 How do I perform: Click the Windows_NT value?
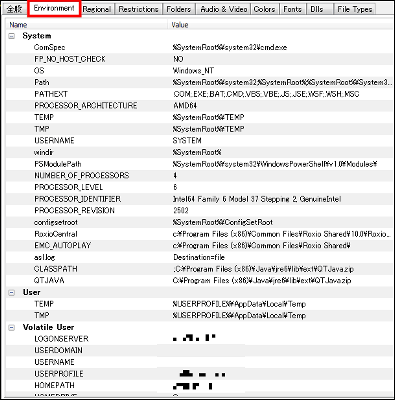tap(193, 71)
